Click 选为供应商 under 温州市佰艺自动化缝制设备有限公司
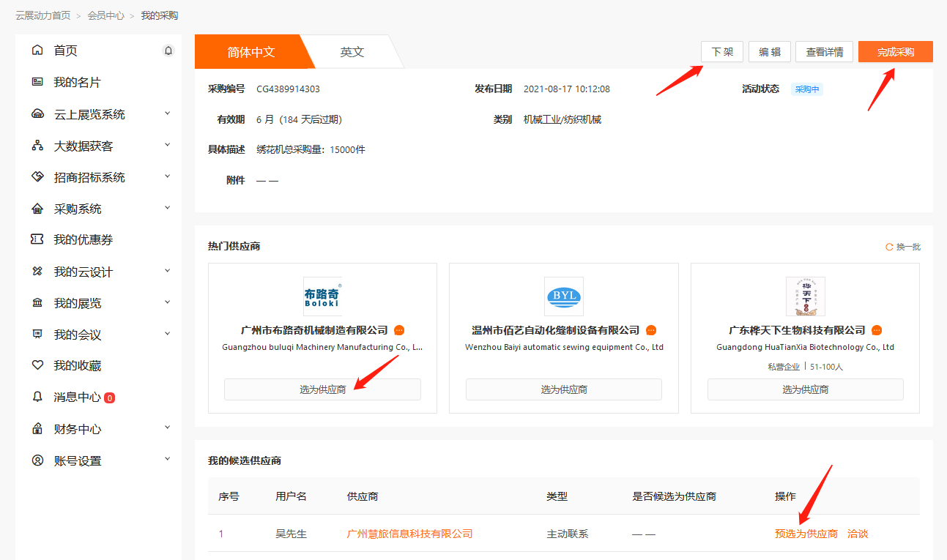 click(563, 389)
